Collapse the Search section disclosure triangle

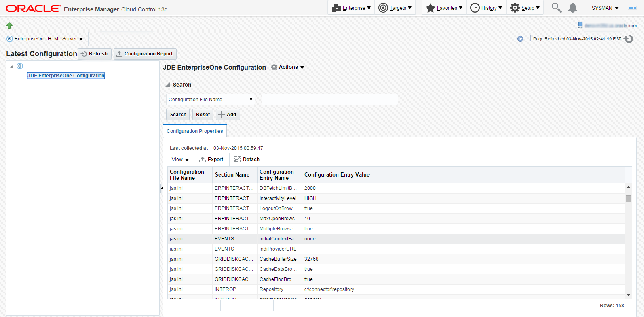168,85
